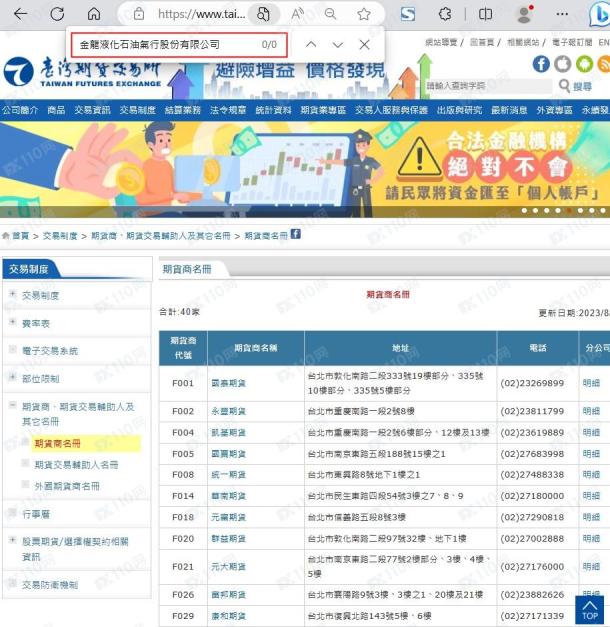Open the 統一期貨 company link
This screenshot has height=627, width=610.
pyautogui.click(x=228, y=475)
